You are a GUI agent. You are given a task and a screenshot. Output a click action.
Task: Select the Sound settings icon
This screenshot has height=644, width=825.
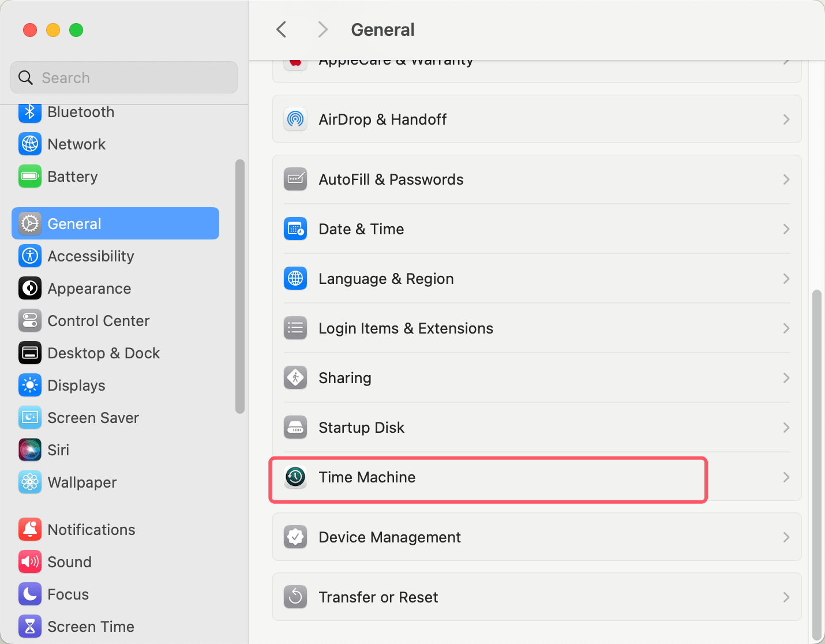click(30, 561)
